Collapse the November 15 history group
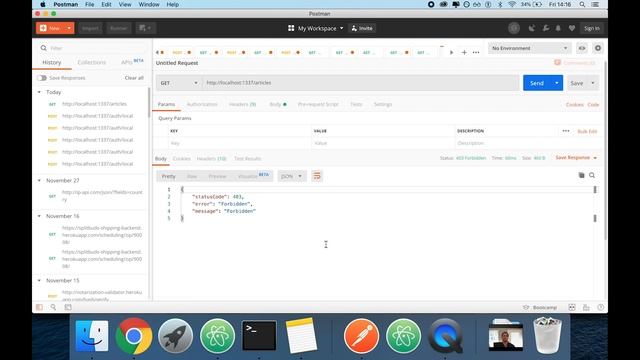 click(x=39, y=280)
